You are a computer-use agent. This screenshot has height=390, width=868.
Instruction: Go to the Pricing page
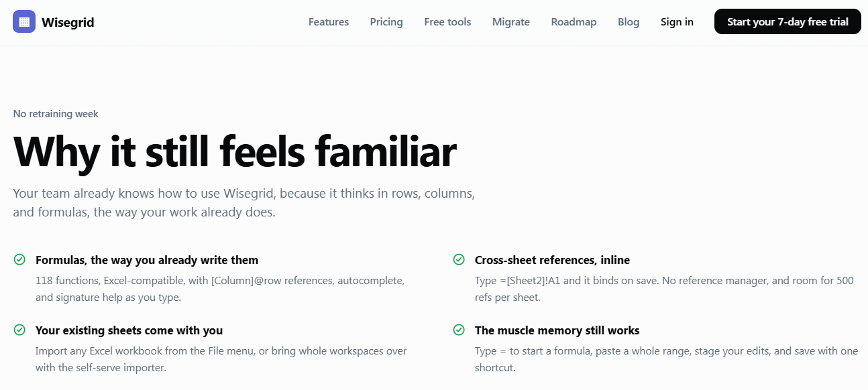click(x=386, y=22)
